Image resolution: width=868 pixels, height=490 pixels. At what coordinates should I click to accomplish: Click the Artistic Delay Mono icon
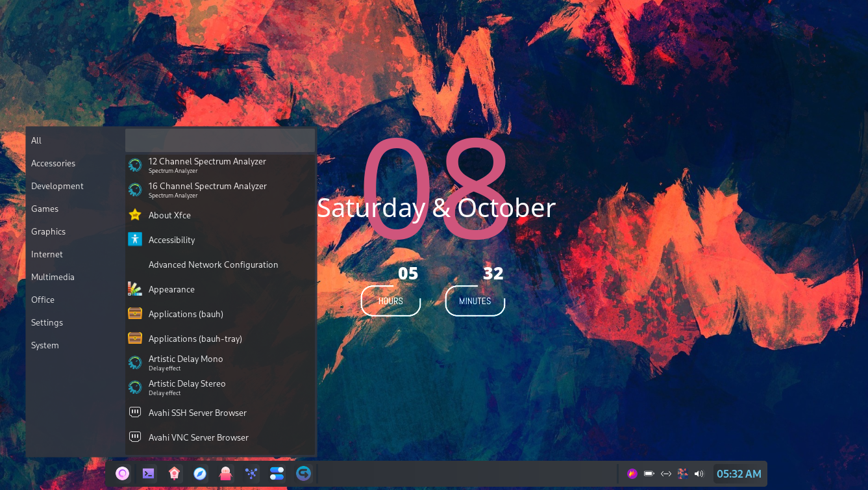click(135, 363)
